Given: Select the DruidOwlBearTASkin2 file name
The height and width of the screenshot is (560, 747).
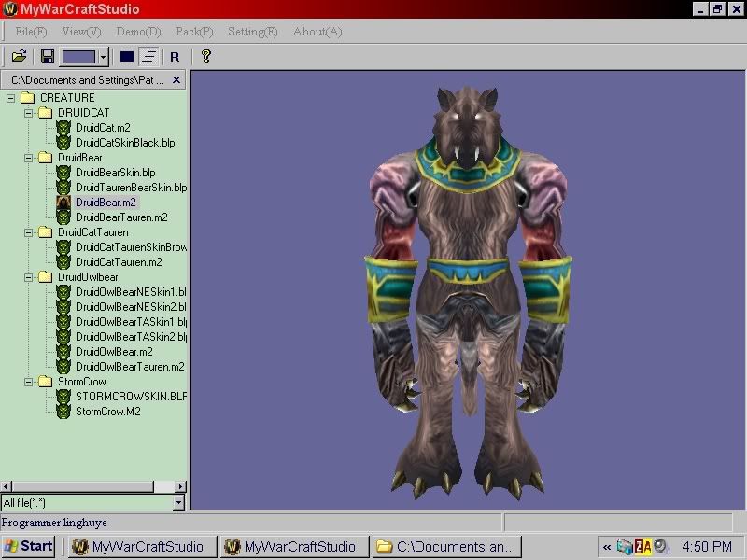Looking at the screenshot, I should (131, 337).
